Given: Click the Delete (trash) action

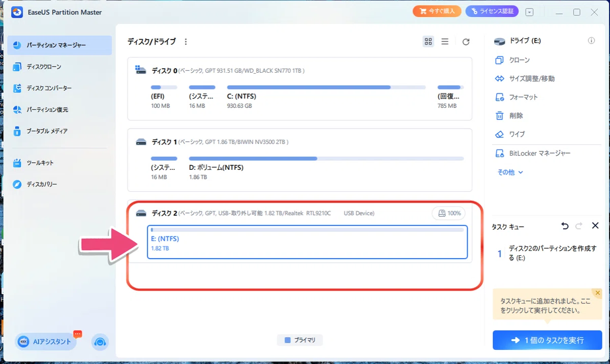Looking at the screenshot, I should [x=509, y=116].
